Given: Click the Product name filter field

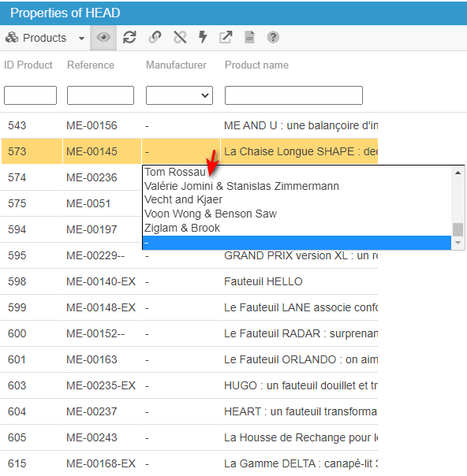Looking at the screenshot, I should (293, 95).
